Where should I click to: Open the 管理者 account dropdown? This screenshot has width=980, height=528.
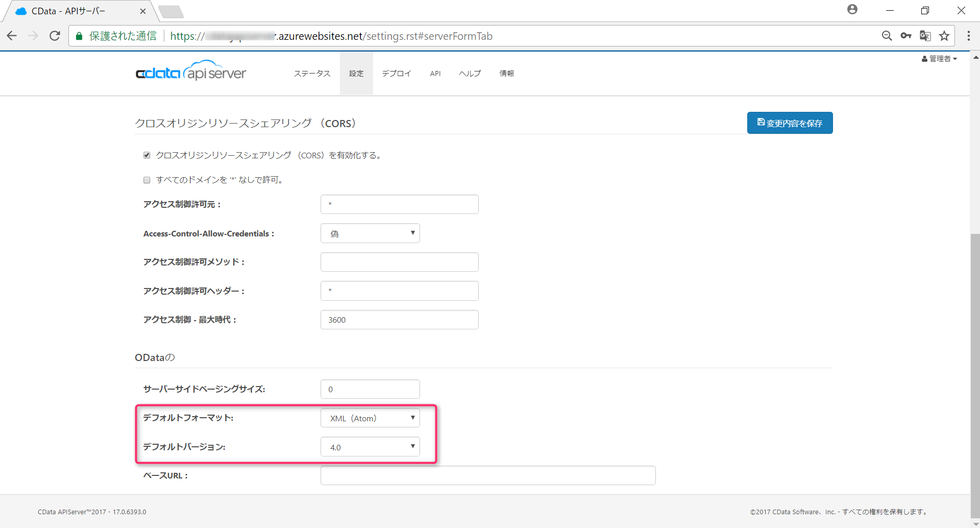coord(939,58)
